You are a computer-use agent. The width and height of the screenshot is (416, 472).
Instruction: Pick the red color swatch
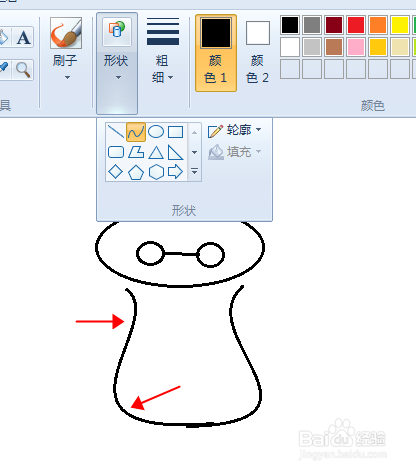pos(356,25)
